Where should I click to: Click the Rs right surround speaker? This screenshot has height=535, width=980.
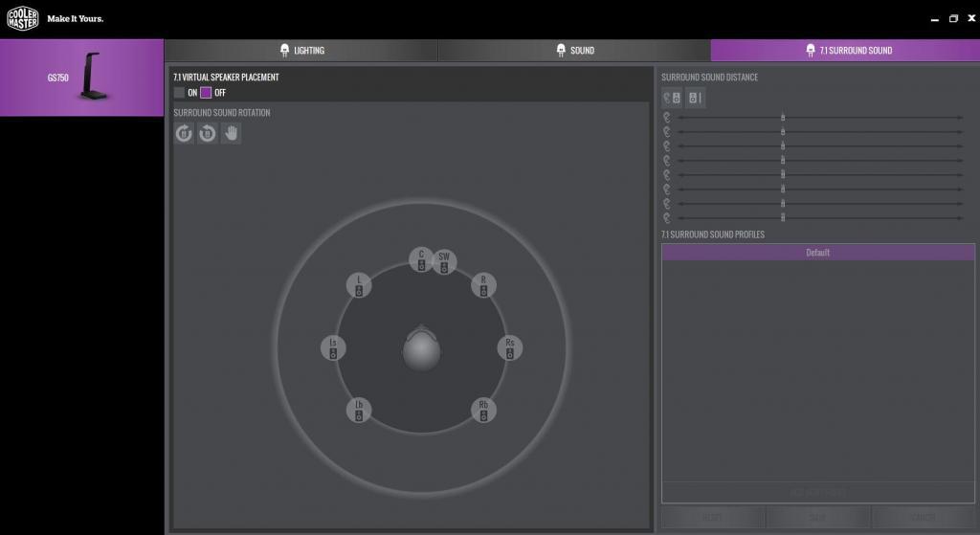510,347
